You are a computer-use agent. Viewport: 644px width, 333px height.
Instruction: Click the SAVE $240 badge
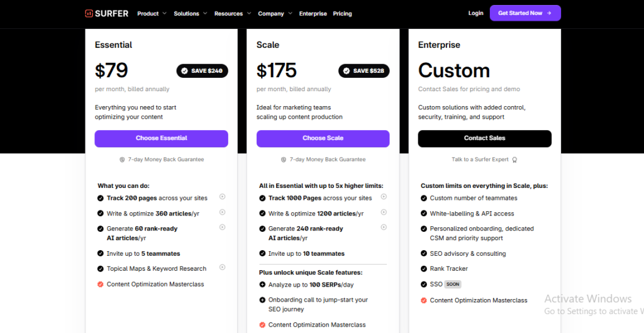202,71
